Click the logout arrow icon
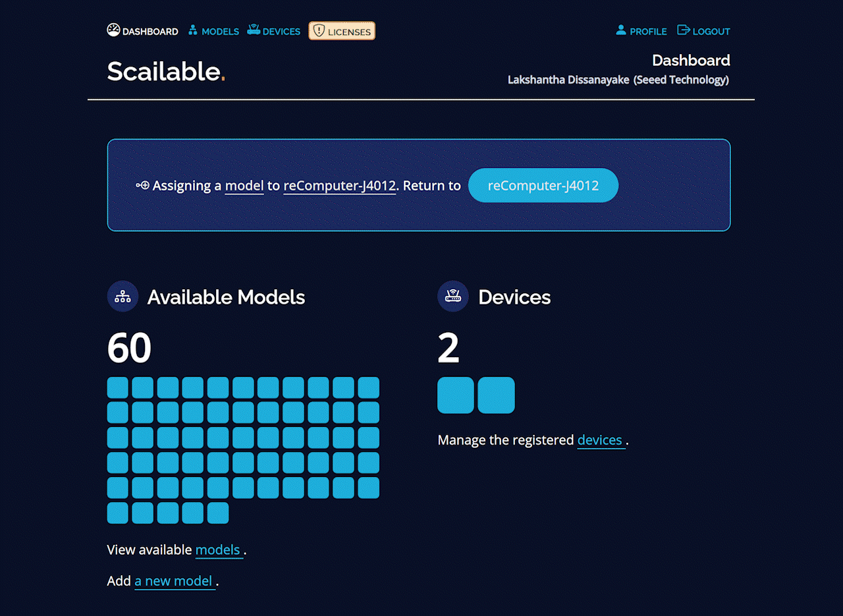The image size is (843, 616). [x=684, y=30]
